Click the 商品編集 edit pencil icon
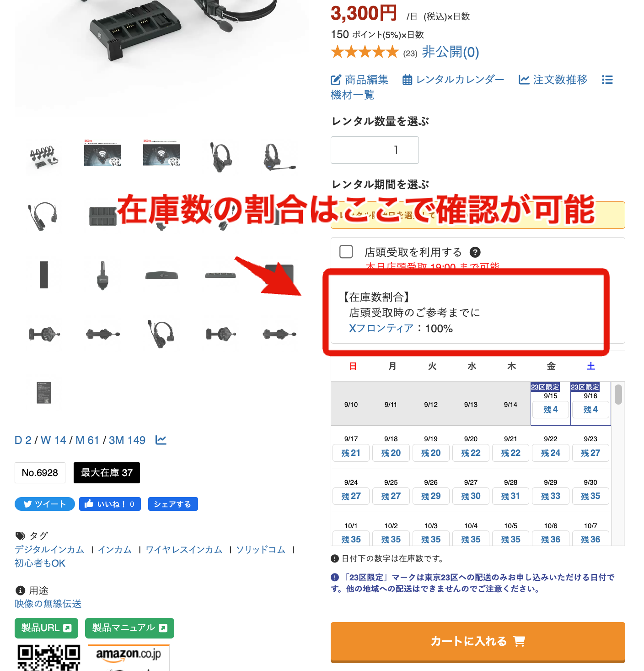Screen dimensions: 644x671 coord(336,80)
